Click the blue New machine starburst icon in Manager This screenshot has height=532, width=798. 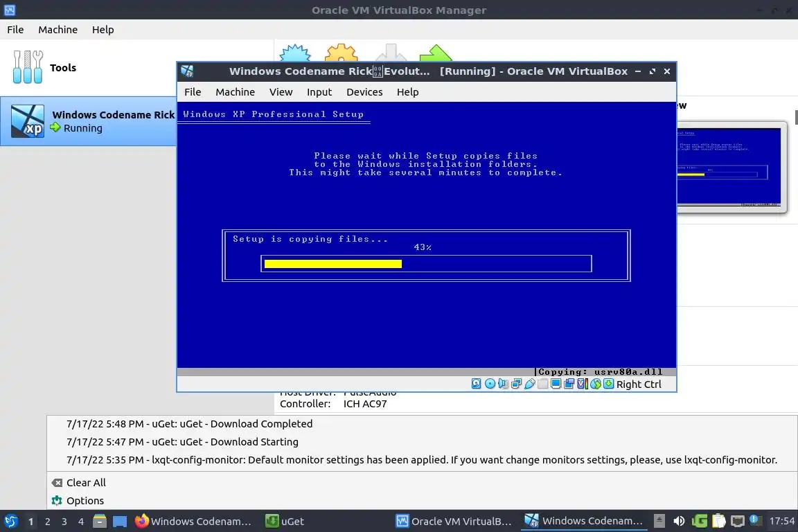click(295, 53)
